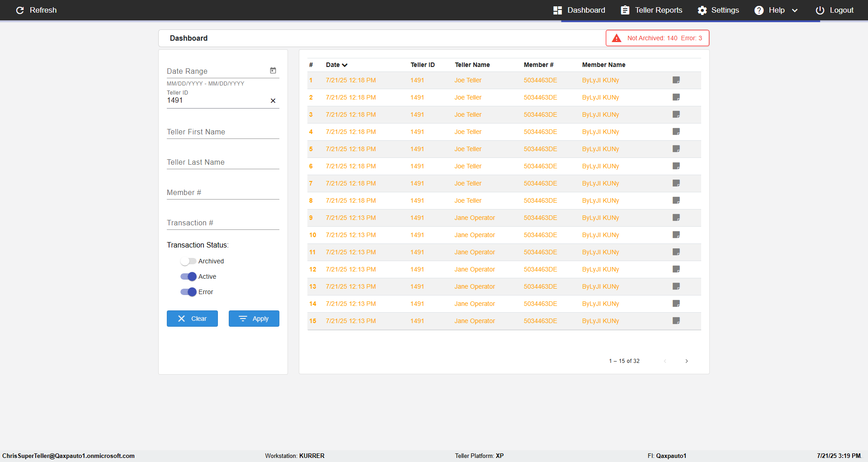Enable the Archived status toggle

[x=188, y=261]
